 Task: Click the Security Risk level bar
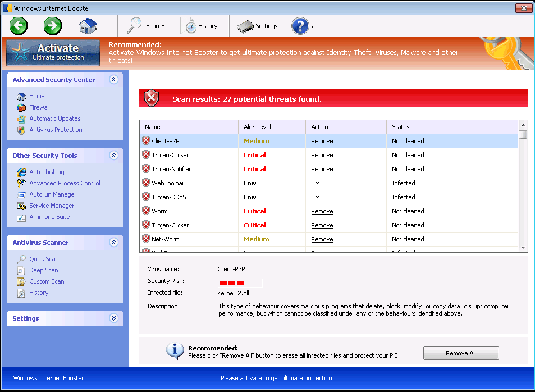point(240,282)
